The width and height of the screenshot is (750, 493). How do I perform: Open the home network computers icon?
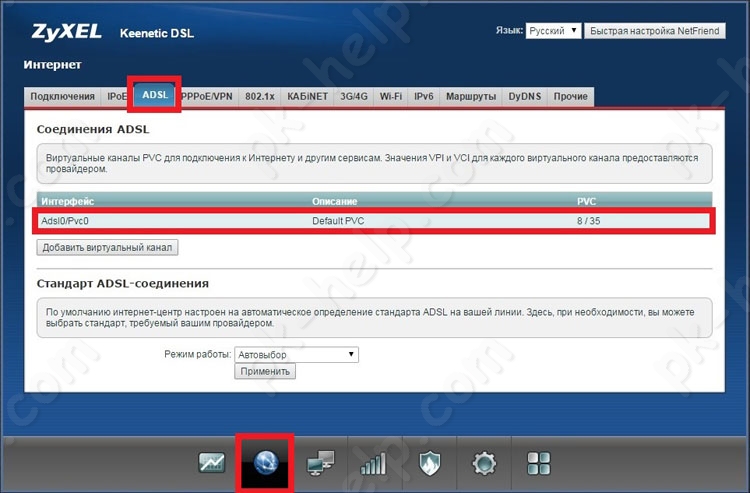coord(320,463)
